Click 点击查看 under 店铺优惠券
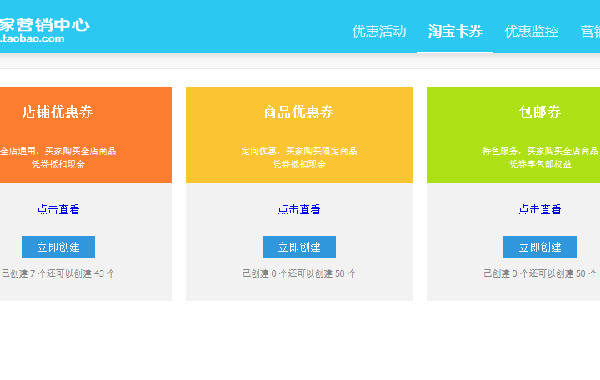 coord(58,209)
